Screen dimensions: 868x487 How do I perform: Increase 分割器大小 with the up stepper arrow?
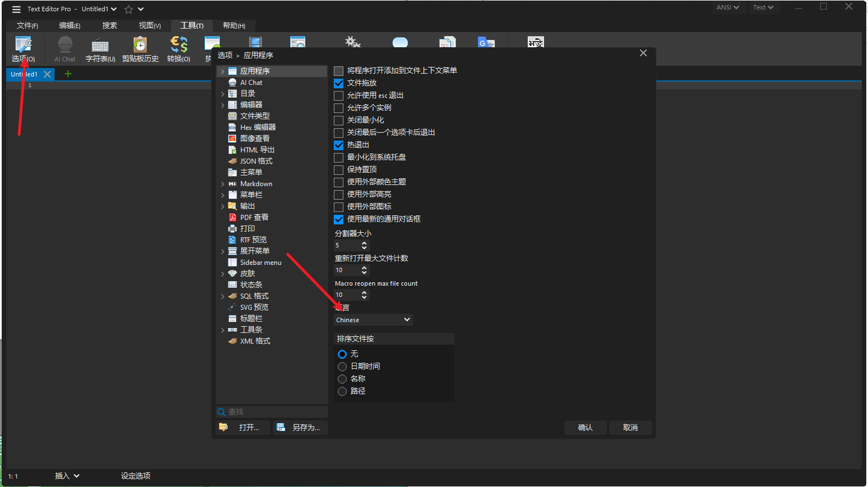click(x=364, y=242)
